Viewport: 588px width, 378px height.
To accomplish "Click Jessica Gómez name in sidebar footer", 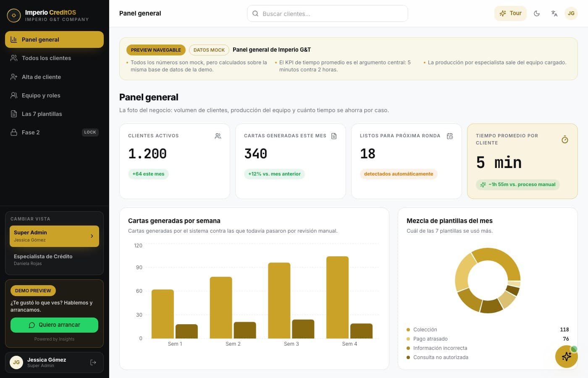I will [47, 360].
